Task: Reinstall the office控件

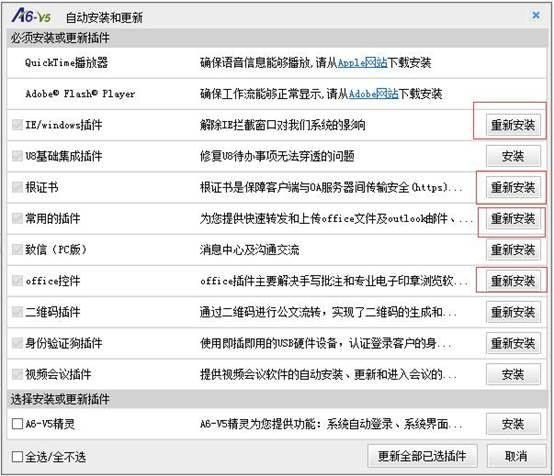Action: (513, 281)
